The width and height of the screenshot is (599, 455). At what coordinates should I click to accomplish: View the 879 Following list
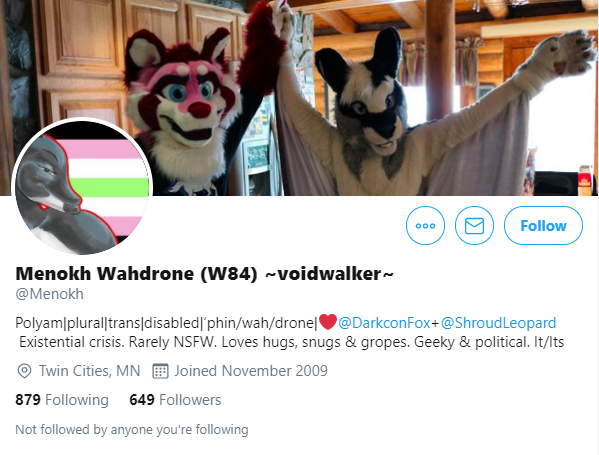point(62,400)
